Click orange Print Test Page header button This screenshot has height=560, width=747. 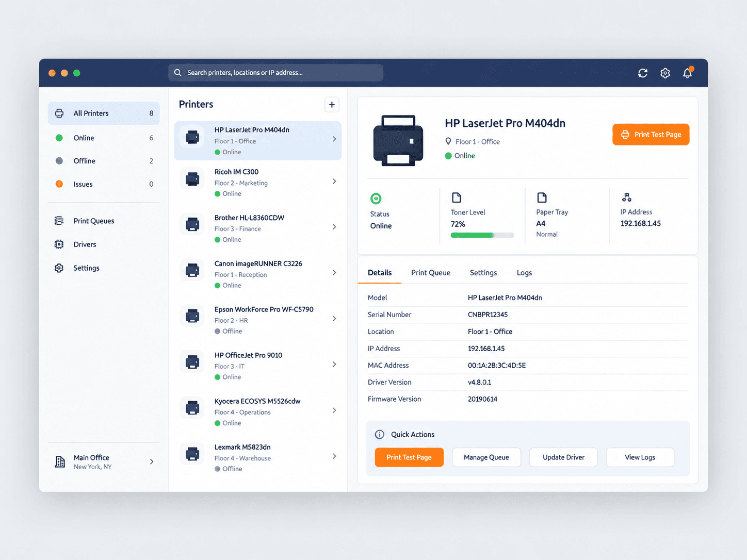651,135
